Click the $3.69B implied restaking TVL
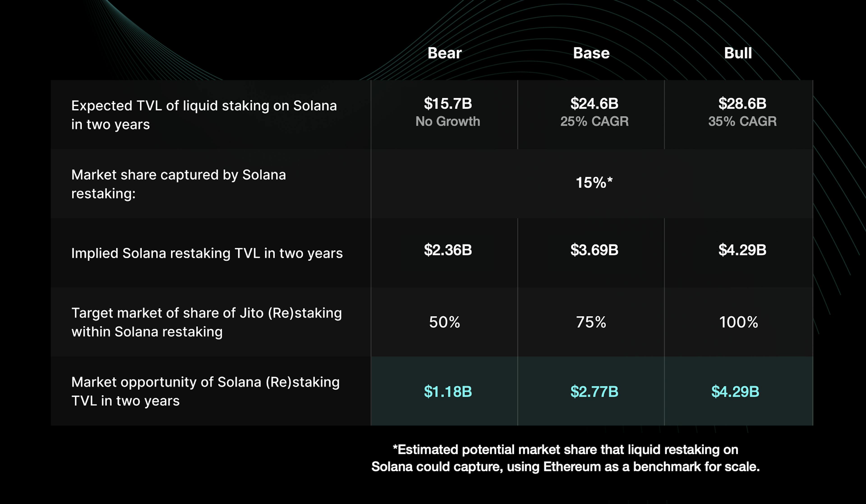866x504 pixels. coord(594,250)
